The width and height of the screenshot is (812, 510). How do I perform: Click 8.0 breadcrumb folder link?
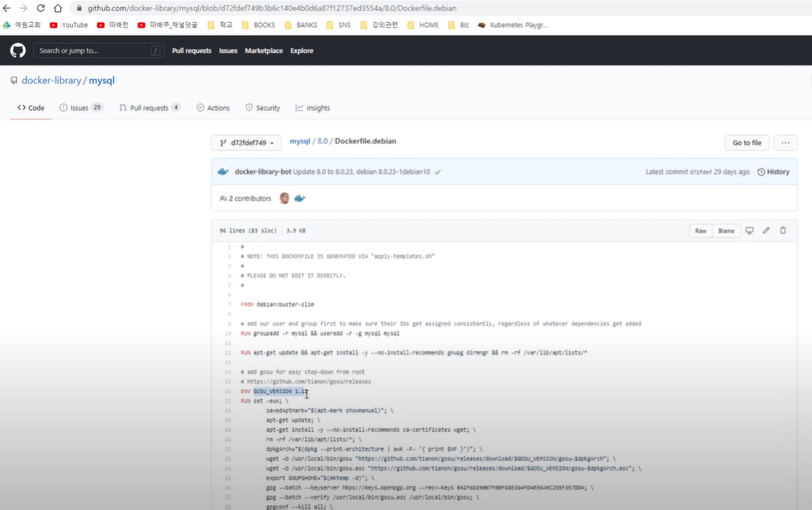point(322,141)
